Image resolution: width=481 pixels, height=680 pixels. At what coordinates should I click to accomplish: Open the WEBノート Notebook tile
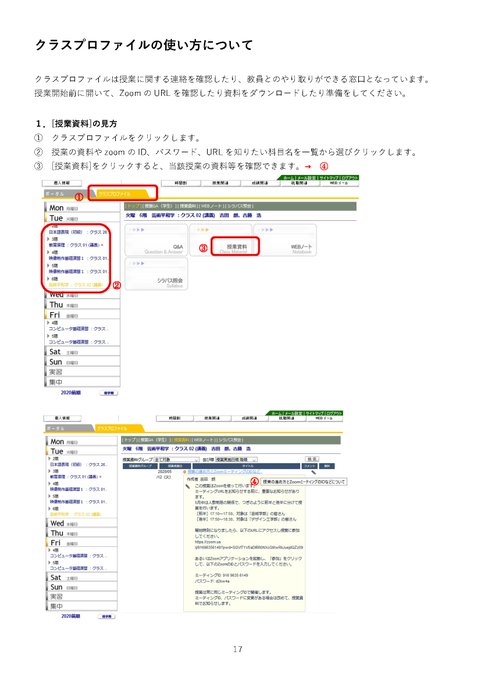(285, 240)
